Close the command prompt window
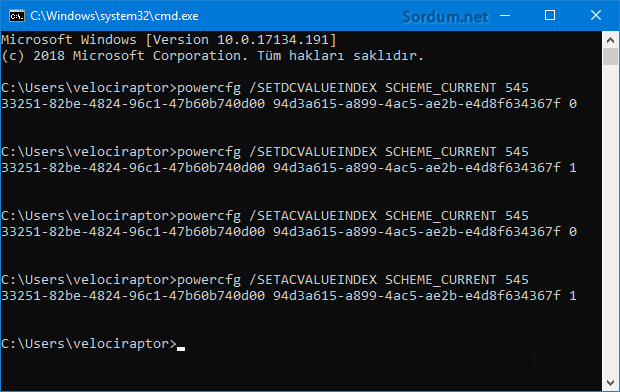This screenshot has width=620, height=392. (596, 16)
